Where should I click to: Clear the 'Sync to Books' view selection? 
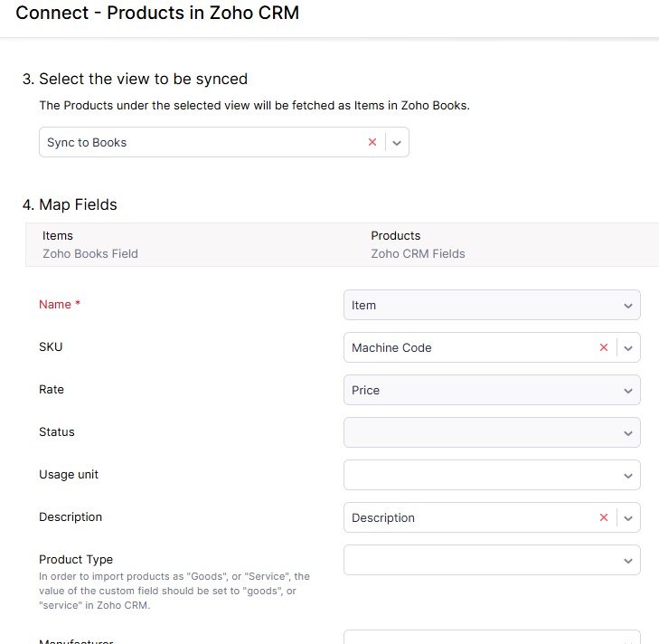[x=372, y=143]
